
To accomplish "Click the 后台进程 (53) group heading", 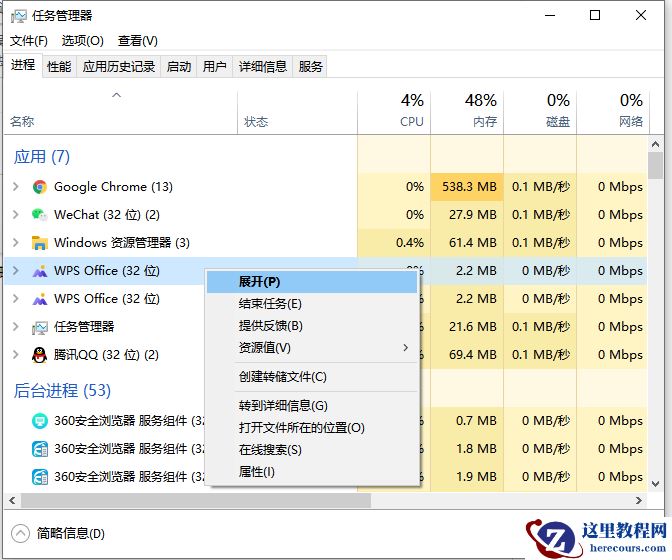I will tap(62, 390).
